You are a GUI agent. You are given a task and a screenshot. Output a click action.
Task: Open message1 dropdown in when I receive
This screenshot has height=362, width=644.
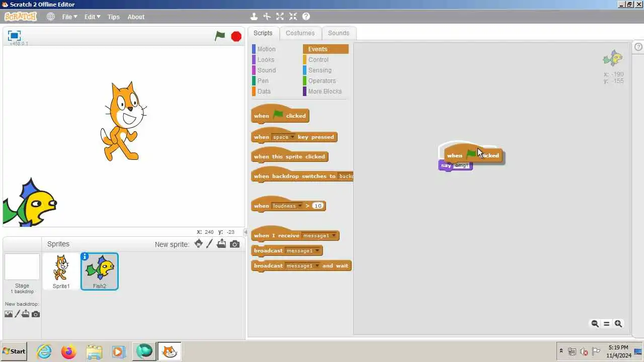coord(319,235)
